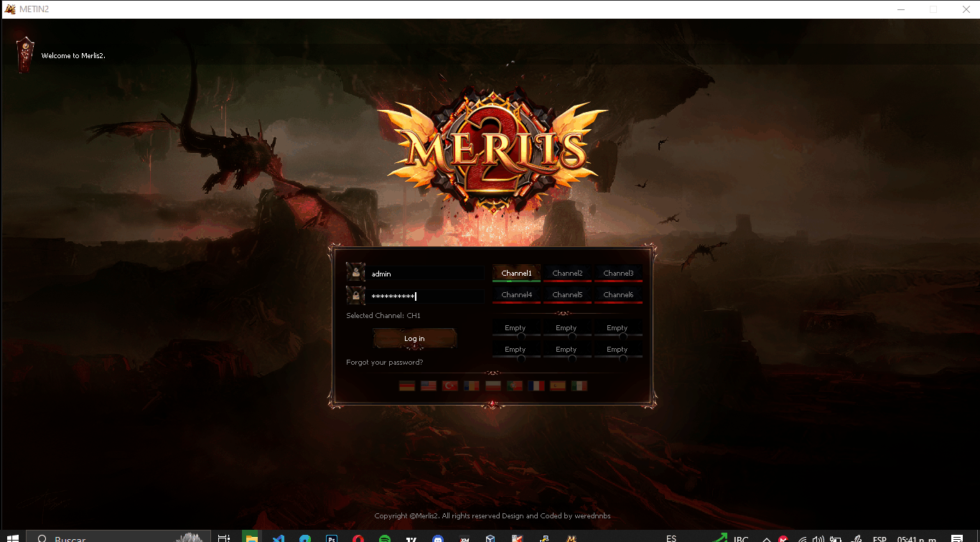Open Discord from the Windows taskbar
The height and width of the screenshot is (542, 980).
click(x=438, y=538)
